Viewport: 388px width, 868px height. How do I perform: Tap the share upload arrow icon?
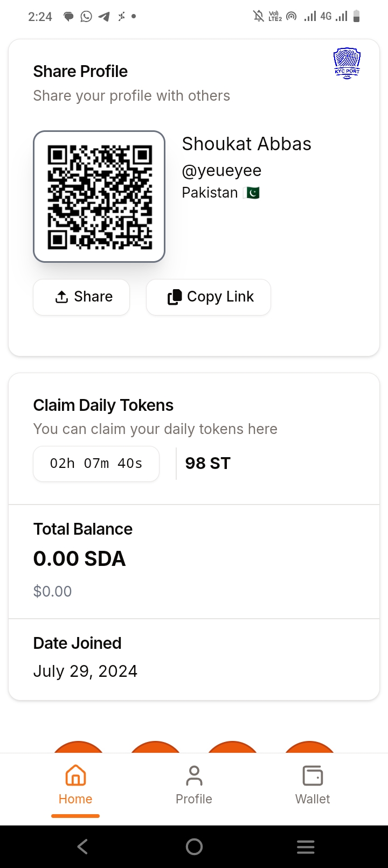tap(62, 297)
